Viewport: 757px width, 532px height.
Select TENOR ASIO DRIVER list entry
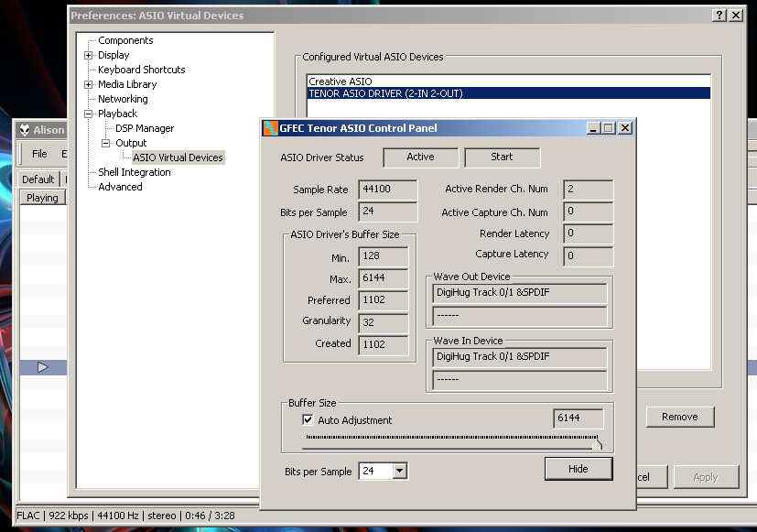click(508, 93)
